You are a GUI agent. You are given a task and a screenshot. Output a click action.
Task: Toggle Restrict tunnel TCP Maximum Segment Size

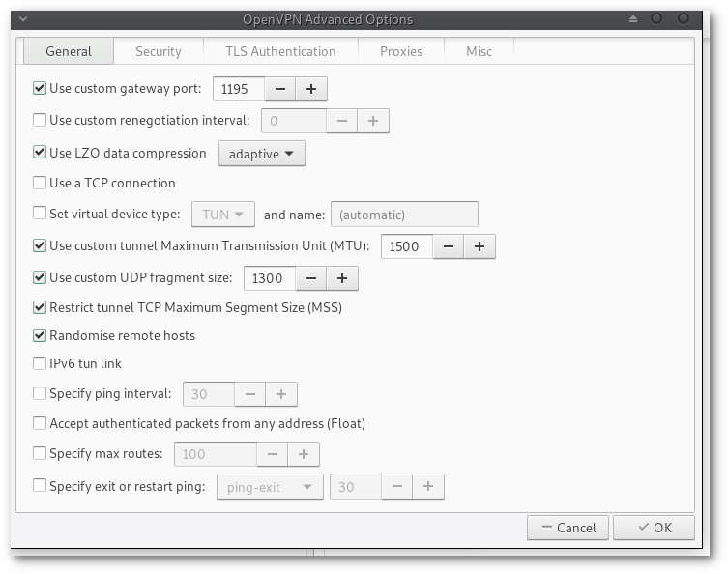(x=40, y=308)
